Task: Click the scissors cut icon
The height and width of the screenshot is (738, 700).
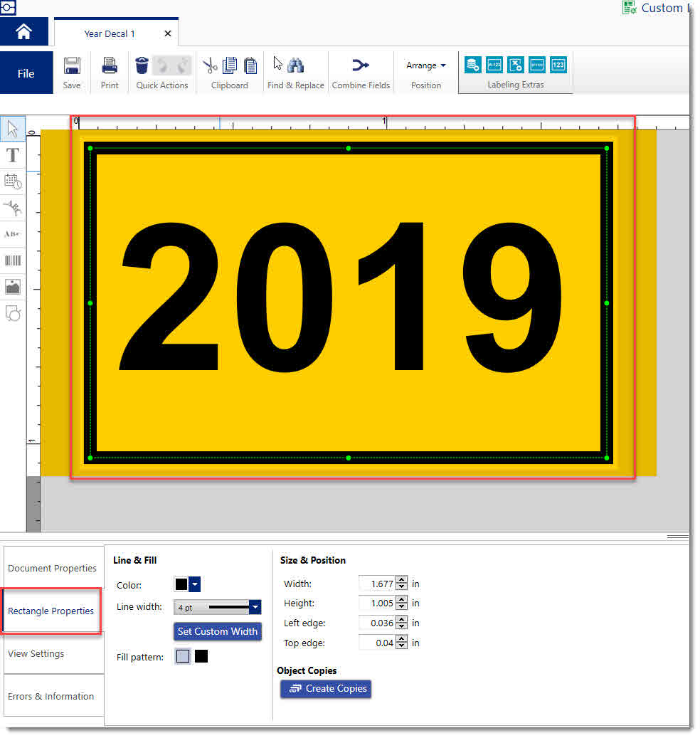Action: pos(210,66)
